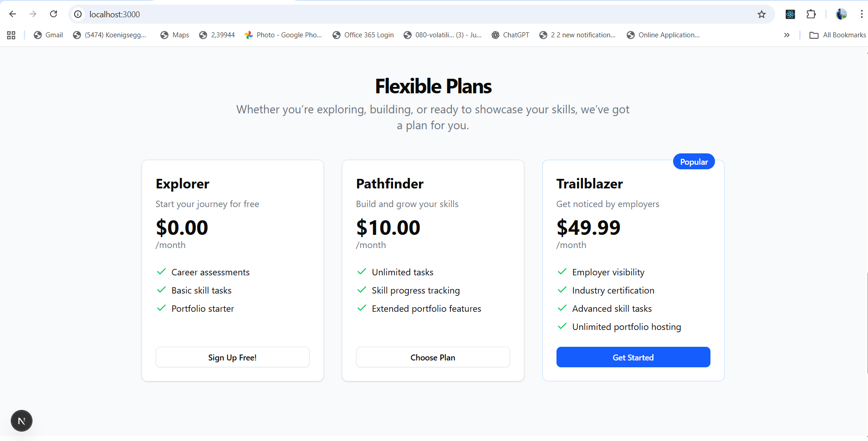Open the All Bookmarks folder

click(838, 35)
